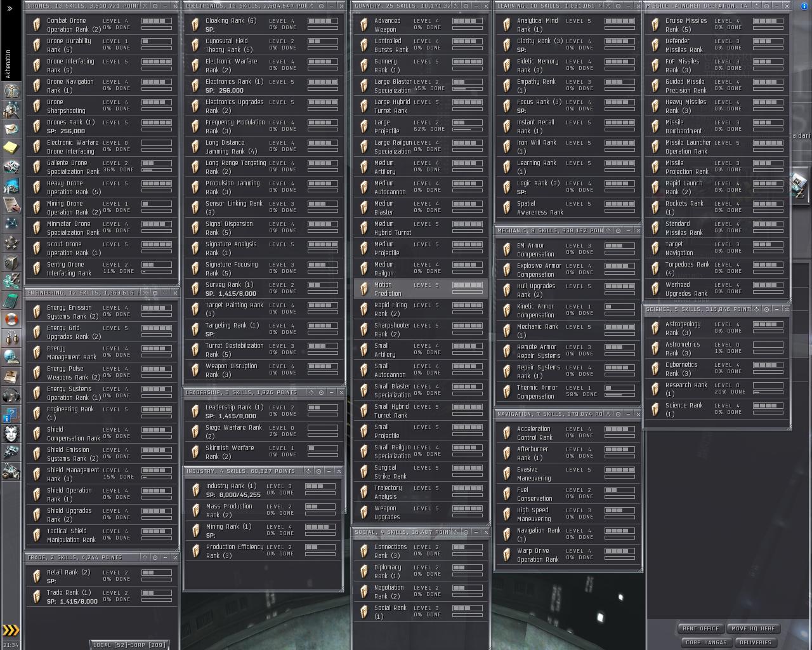Open the Character Sheet Vitruvian-man sidebar icon
Viewport: 812px width, 650px height.
point(11,91)
